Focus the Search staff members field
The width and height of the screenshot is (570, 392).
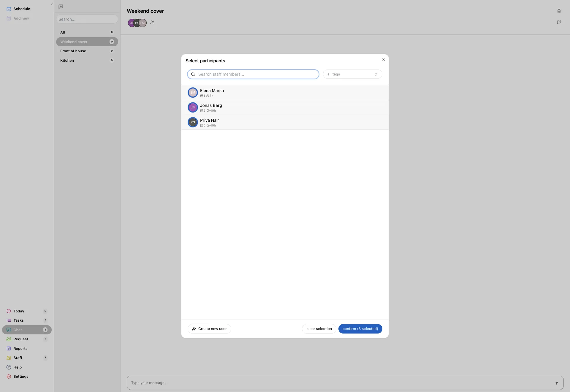[x=253, y=74]
